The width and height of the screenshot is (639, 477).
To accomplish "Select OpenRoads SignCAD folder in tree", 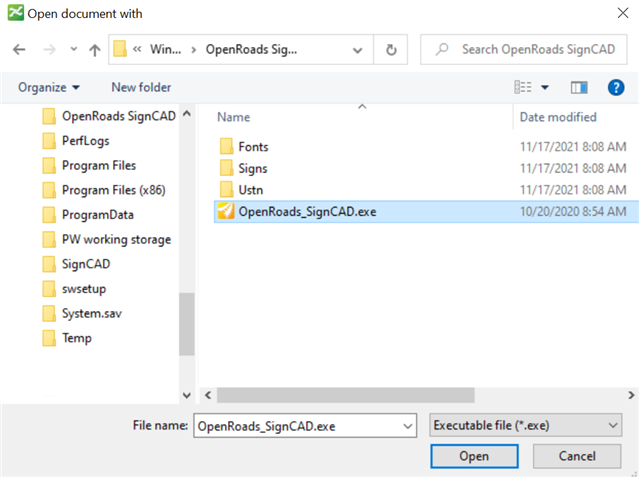I will click(119, 116).
